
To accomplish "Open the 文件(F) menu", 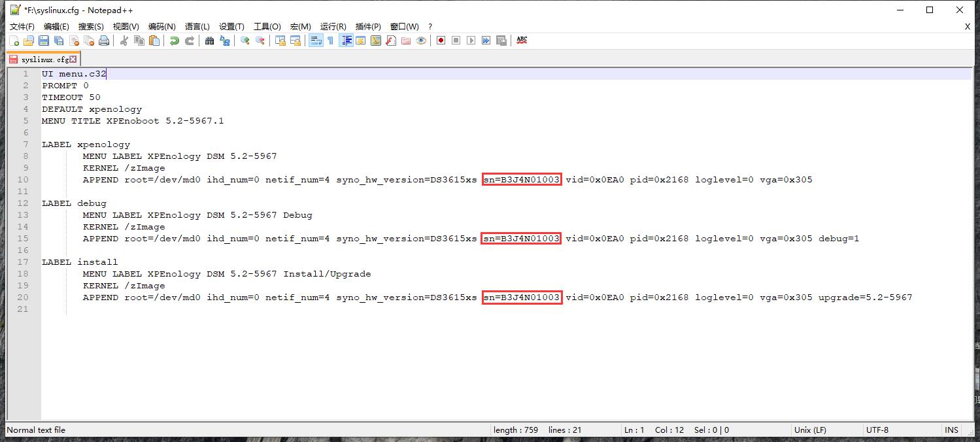I will click(22, 27).
